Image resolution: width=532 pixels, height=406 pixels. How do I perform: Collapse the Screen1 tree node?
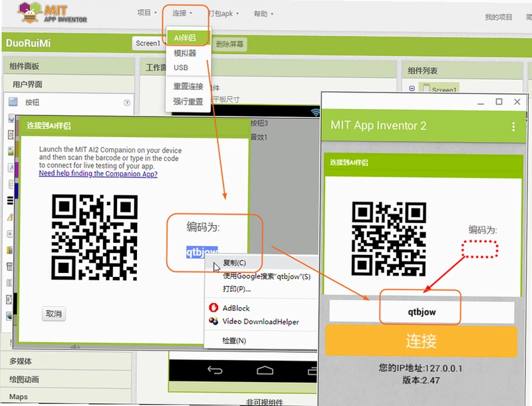412,89
